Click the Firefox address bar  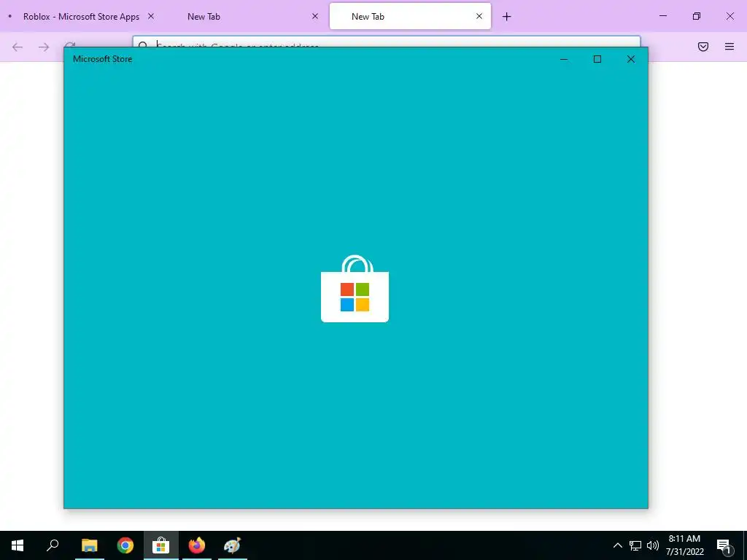pos(387,42)
